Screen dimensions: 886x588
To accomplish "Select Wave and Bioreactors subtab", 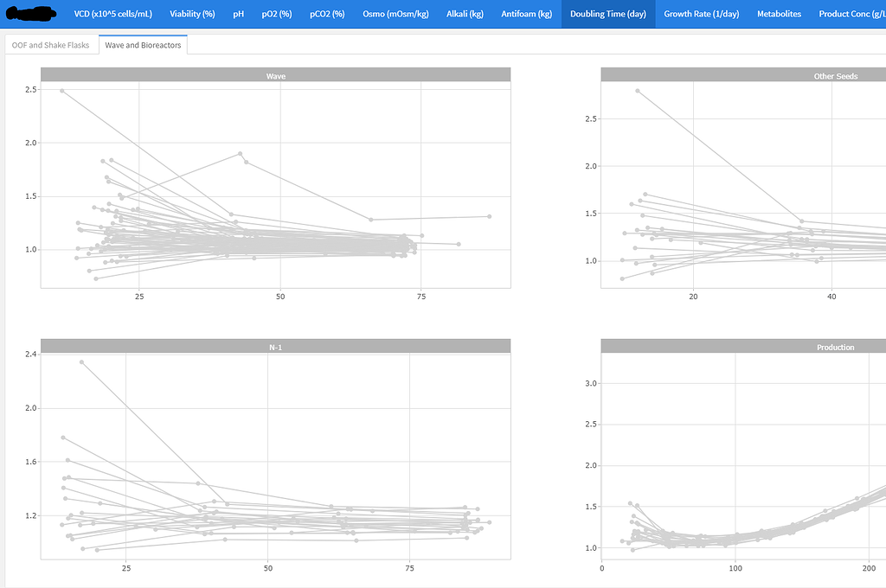I will coord(143,45).
